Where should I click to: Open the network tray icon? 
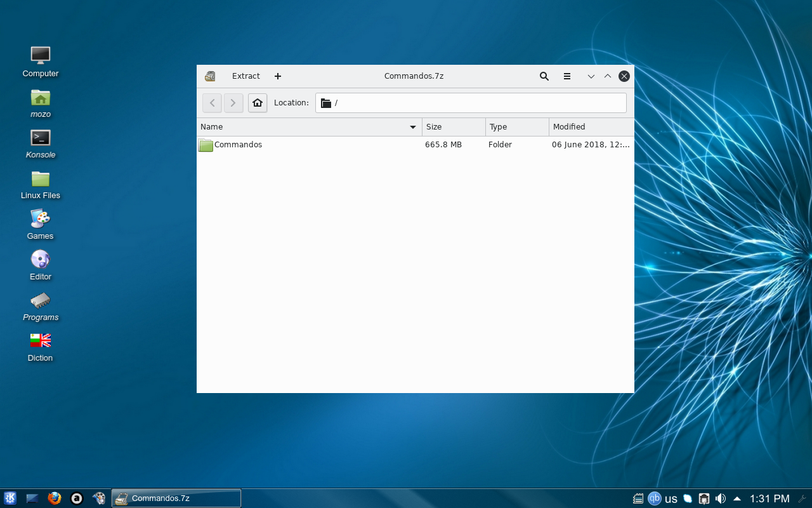[x=704, y=498]
